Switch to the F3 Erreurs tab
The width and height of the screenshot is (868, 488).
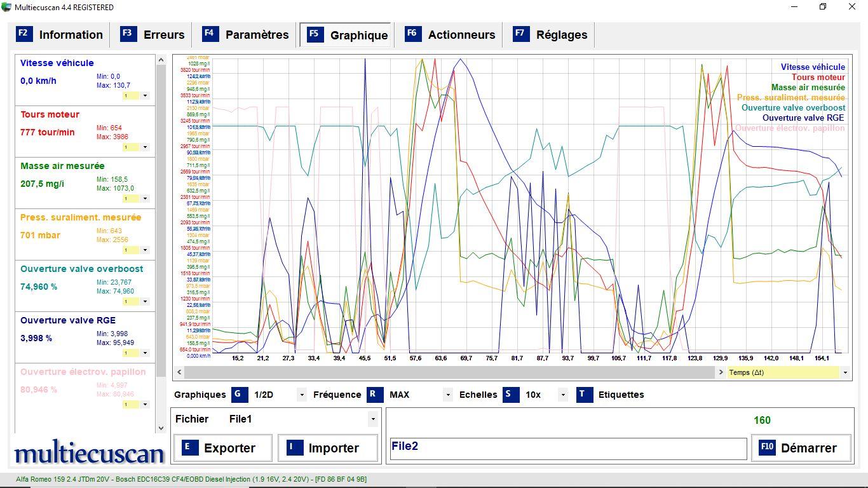[153, 35]
